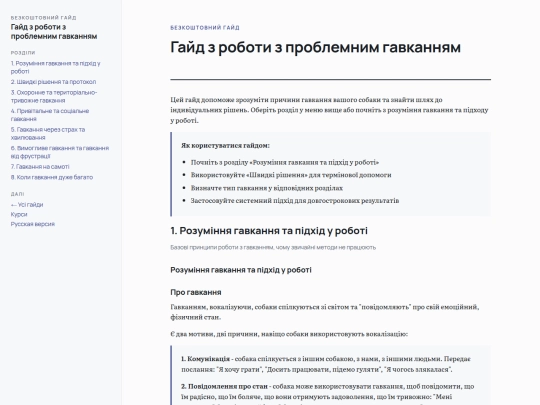The image size is (540, 405).
Task: Go to section 8 Коли гавкання дуже багато
Action: coord(52,177)
